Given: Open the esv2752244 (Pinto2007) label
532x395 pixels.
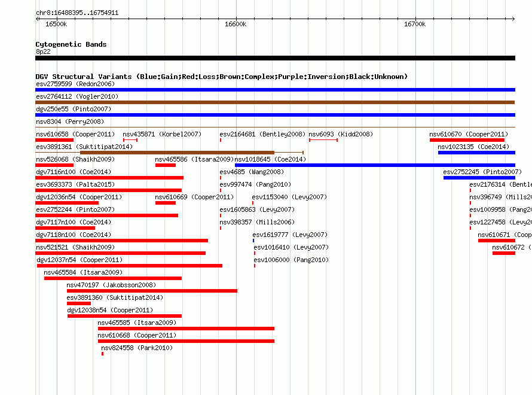Looking at the screenshot, I should [x=75, y=209].
